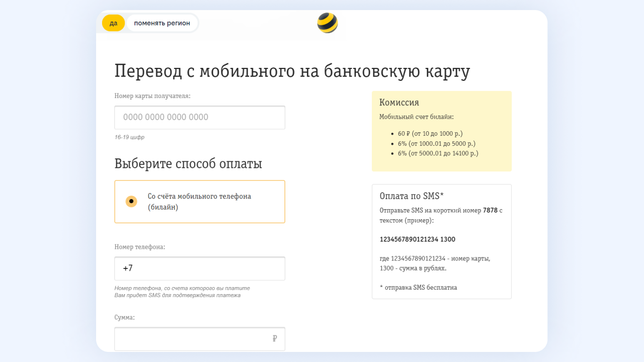This screenshot has width=644, height=362.
Task: Click example text «1234567890121234 1300»
Action: (x=418, y=239)
